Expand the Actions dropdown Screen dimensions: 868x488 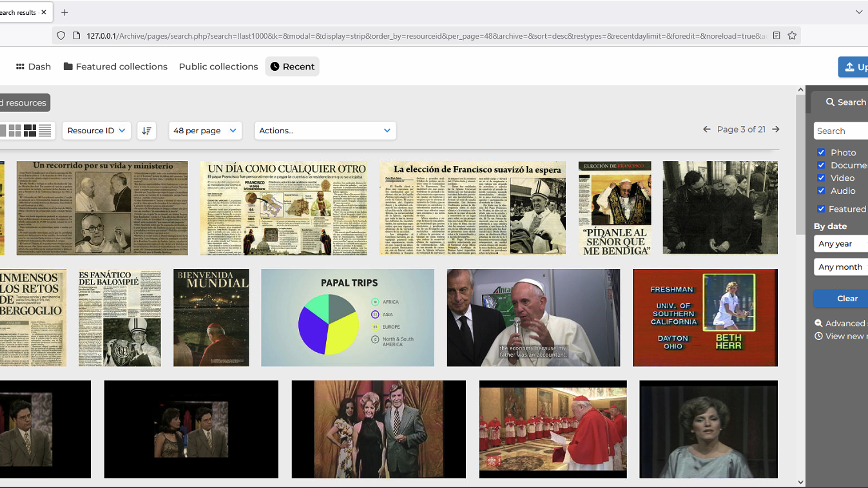point(325,131)
